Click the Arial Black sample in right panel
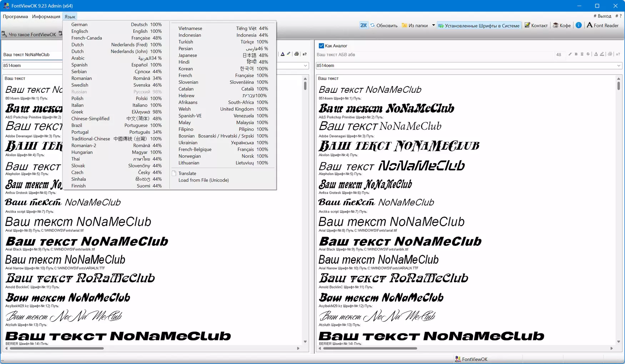The width and height of the screenshot is (625, 364). point(400,242)
